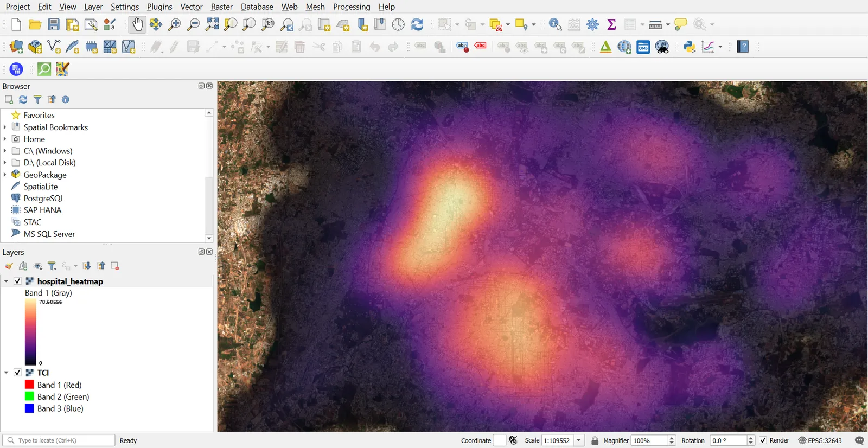Screen dimensions: 868x448
Task: Open the Vector menu
Action: [192, 7]
